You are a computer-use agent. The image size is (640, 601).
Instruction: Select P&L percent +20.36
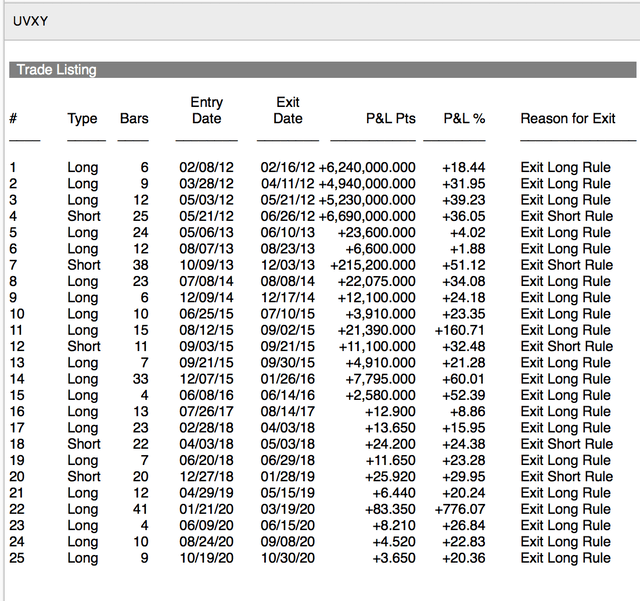(x=464, y=558)
